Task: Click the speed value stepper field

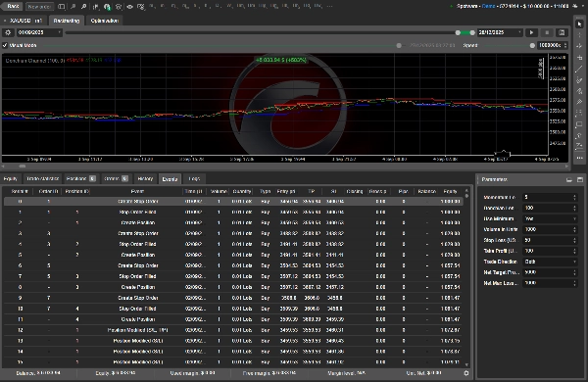Action: point(553,45)
